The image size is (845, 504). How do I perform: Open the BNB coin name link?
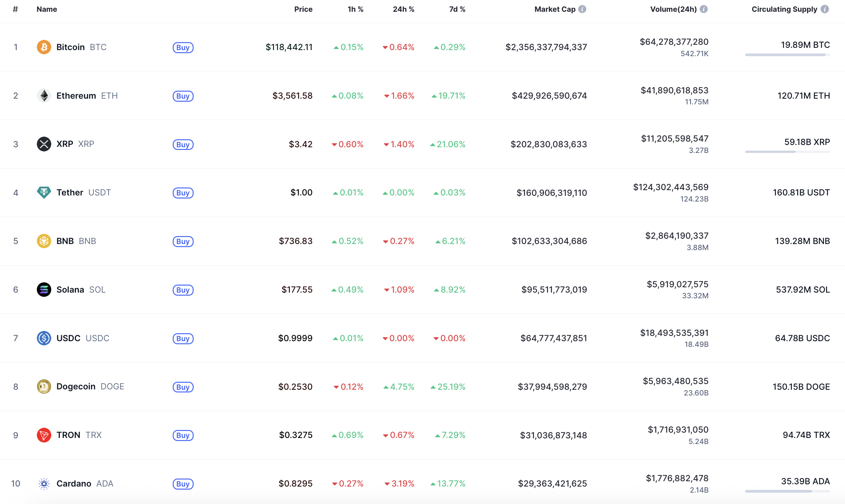[x=65, y=241]
